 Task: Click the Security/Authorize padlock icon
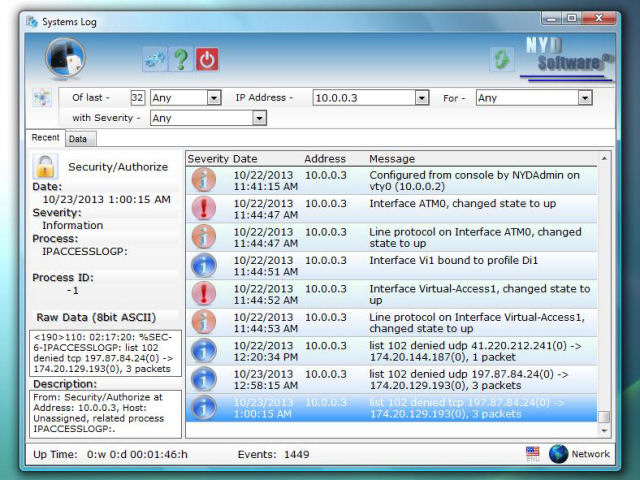45,167
